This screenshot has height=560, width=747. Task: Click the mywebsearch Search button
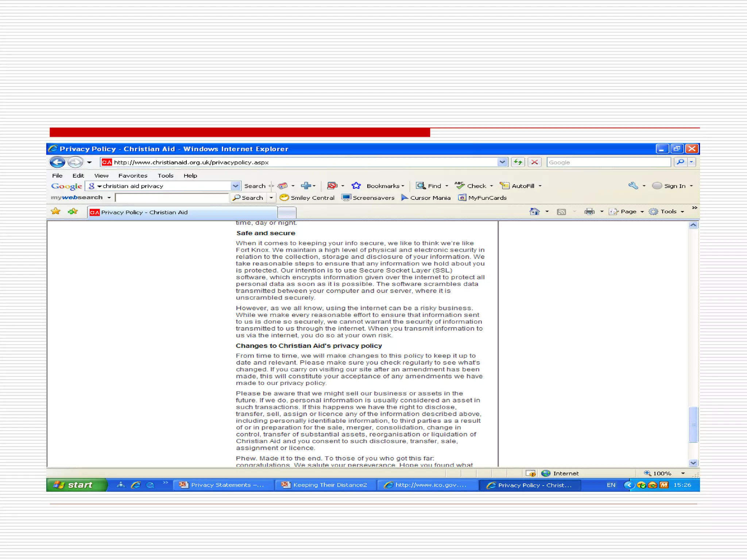coord(248,198)
